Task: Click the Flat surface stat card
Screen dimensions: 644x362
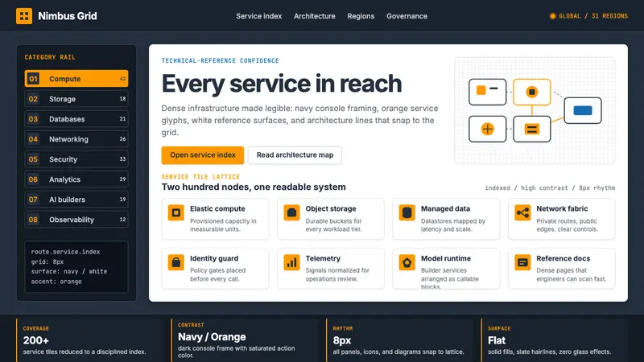Action: [x=555, y=340]
